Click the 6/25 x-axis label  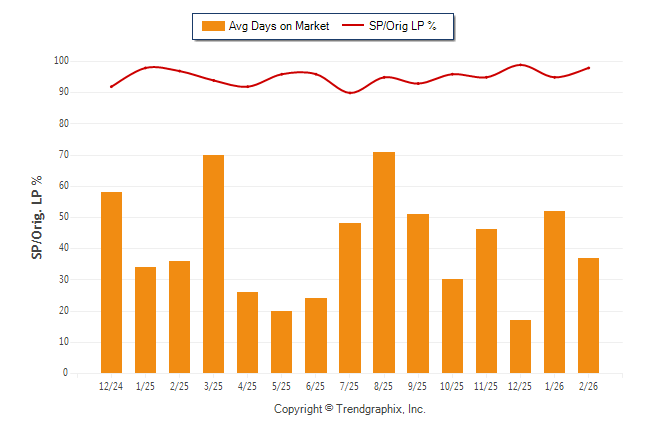pos(315,386)
